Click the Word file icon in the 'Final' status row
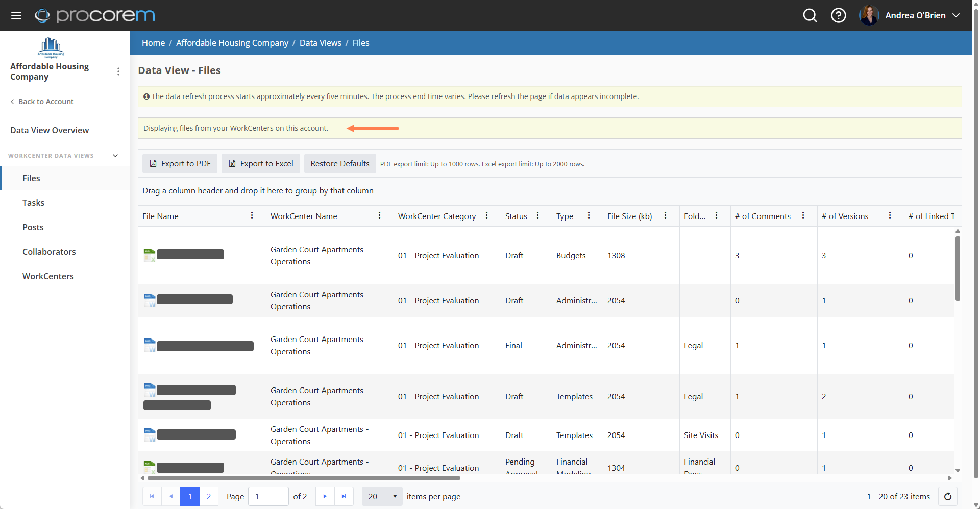The height and width of the screenshot is (509, 980). point(150,345)
